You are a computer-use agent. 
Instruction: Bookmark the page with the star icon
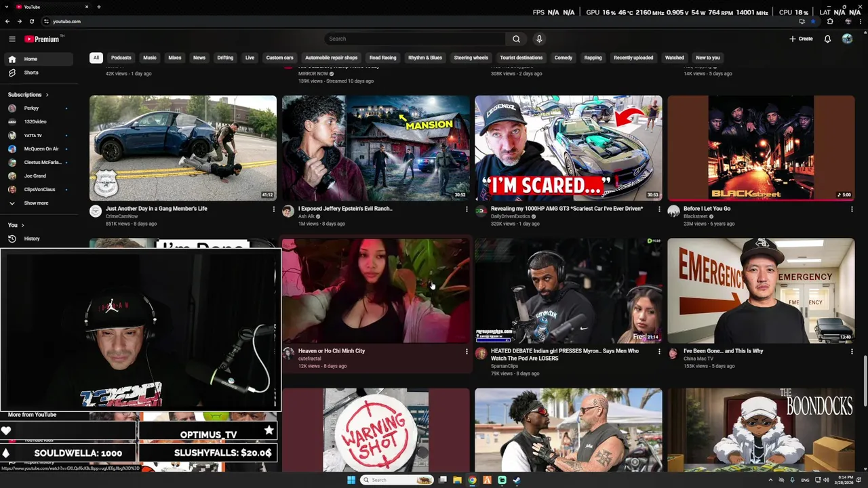click(x=813, y=21)
